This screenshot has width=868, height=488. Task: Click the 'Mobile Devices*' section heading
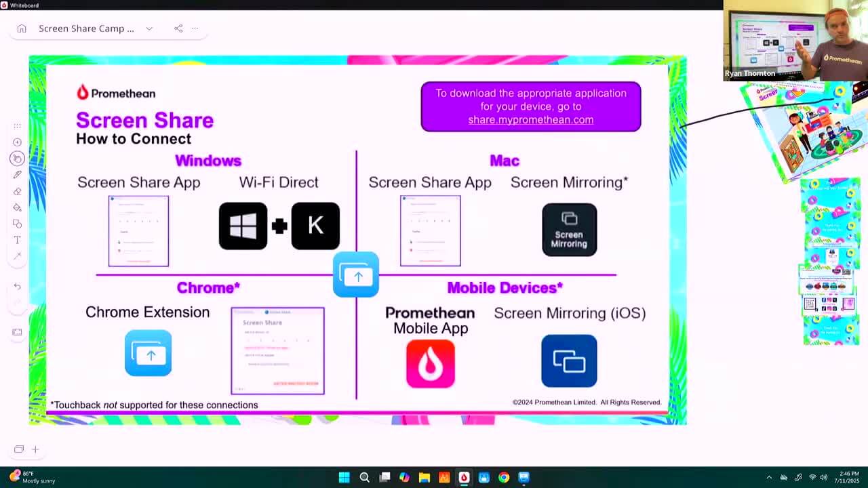click(x=505, y=287)
